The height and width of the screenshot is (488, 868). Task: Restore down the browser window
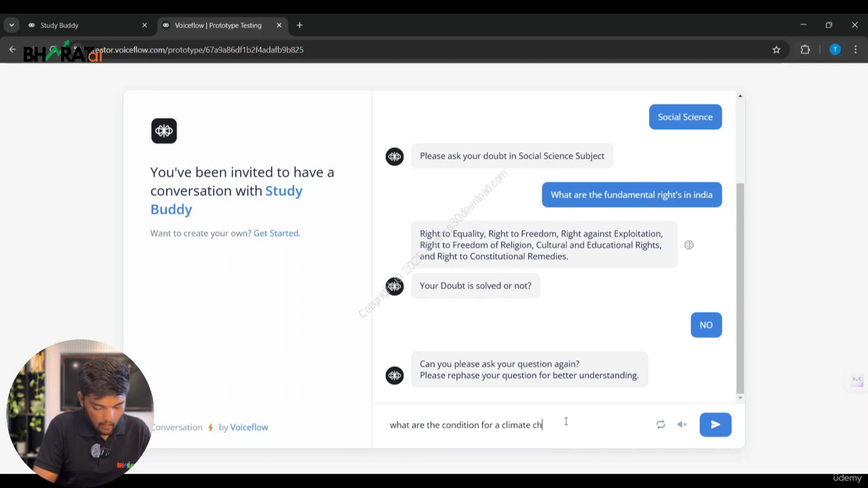829,25
